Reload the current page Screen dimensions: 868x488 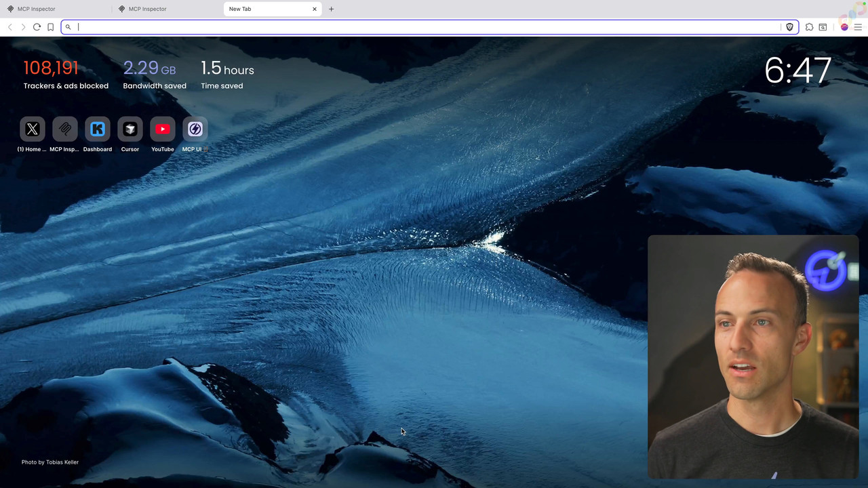tap(37, 27)
